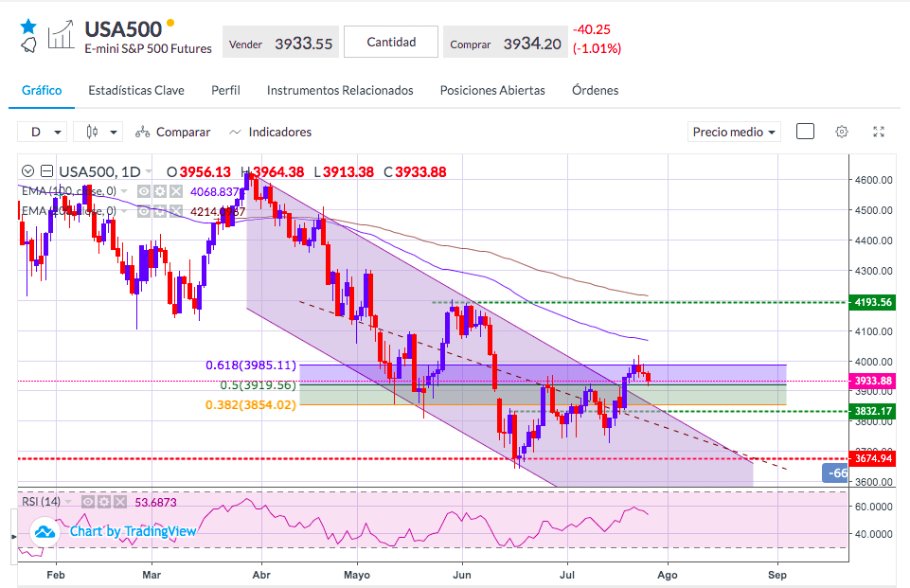Collapse the indicator legend with circled chevron
Screen dimensions: 910x588
[27, 171]
